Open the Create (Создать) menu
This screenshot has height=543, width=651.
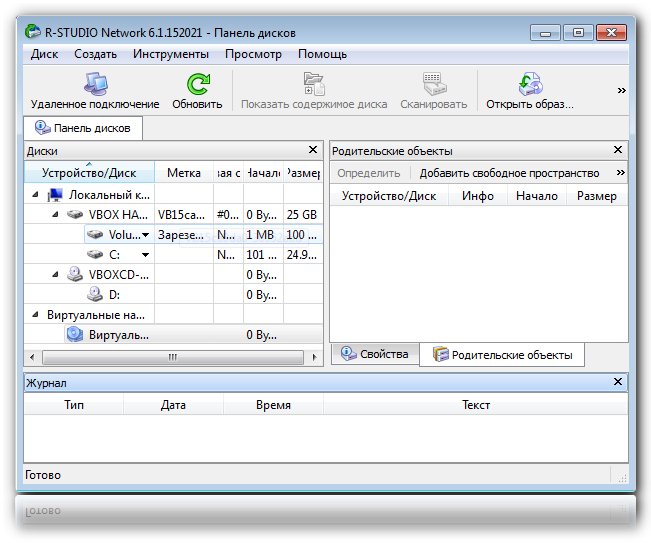pyautogui.click(x=95, y=54)
